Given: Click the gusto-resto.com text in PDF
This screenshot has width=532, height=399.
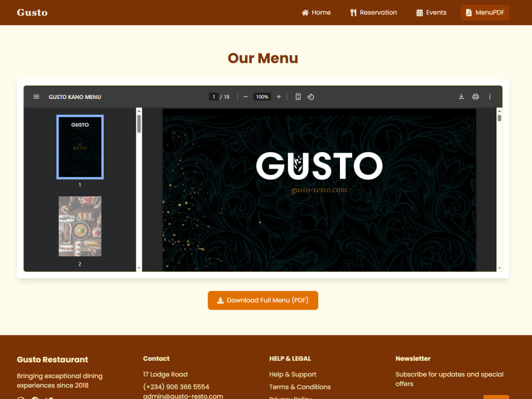Looking at the screenshot, I should tap(319, 190).
